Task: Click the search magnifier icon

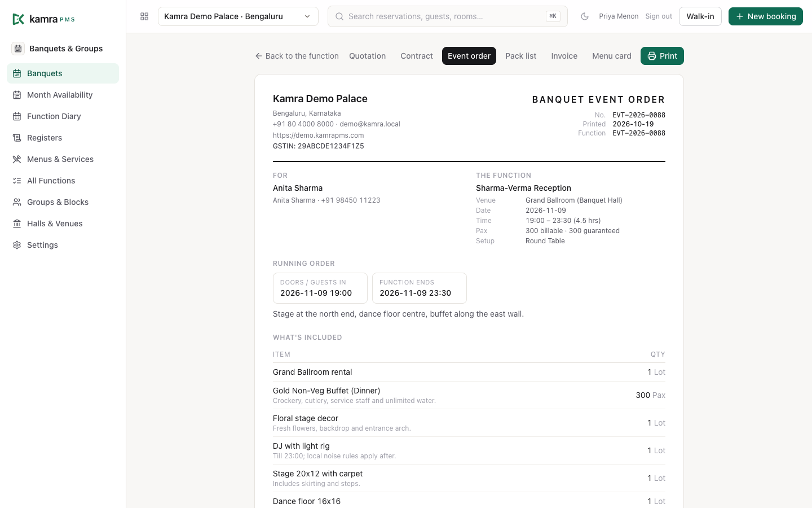Action: click(x=339, y=16)
